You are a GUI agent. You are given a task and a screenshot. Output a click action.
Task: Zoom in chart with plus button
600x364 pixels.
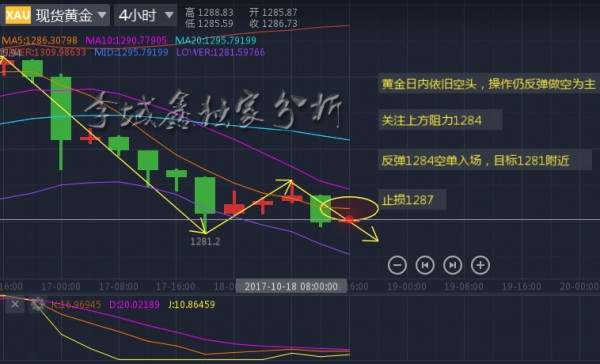click(480, 265)
